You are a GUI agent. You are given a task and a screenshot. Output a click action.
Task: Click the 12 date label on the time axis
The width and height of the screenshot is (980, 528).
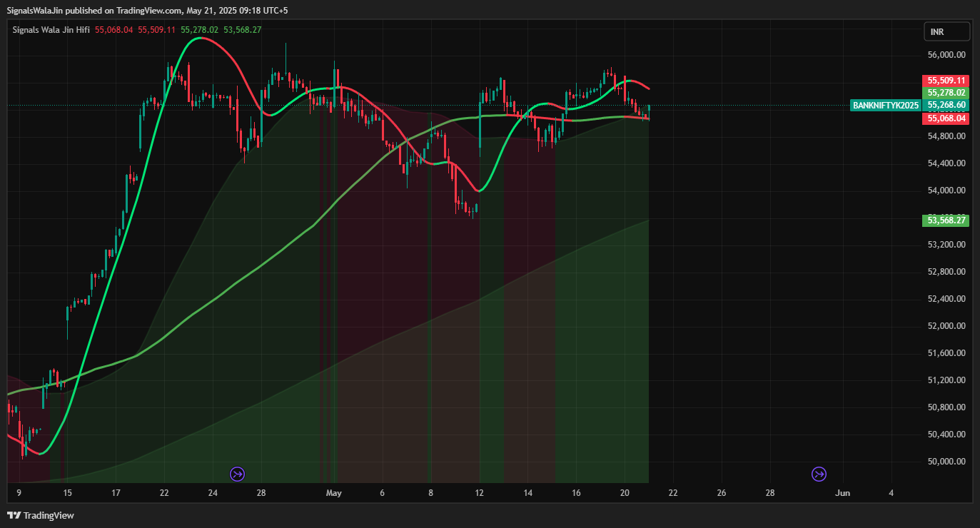point(480,493)
